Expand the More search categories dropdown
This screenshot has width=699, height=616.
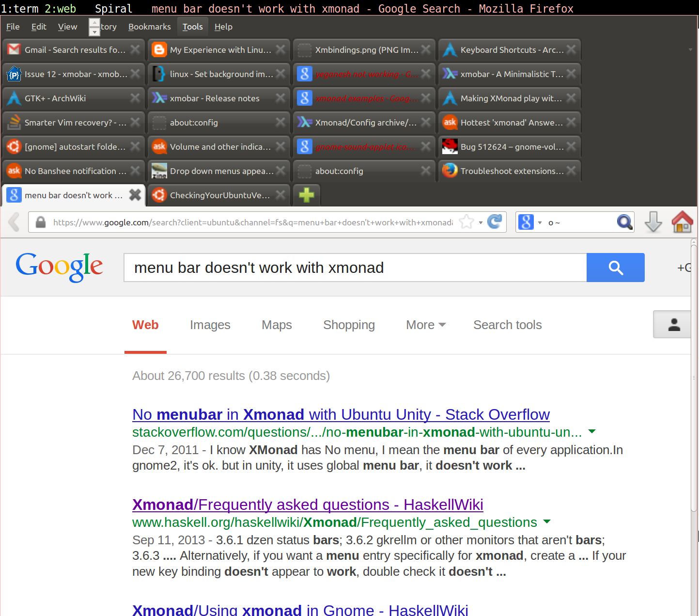[x=426, y=325]
